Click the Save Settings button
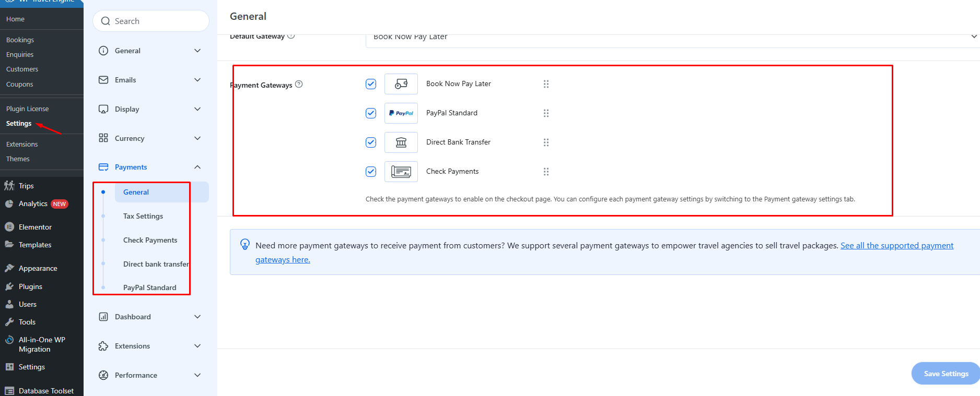The height and width of the screenshot is (396, 980). (x=946, y=374)
